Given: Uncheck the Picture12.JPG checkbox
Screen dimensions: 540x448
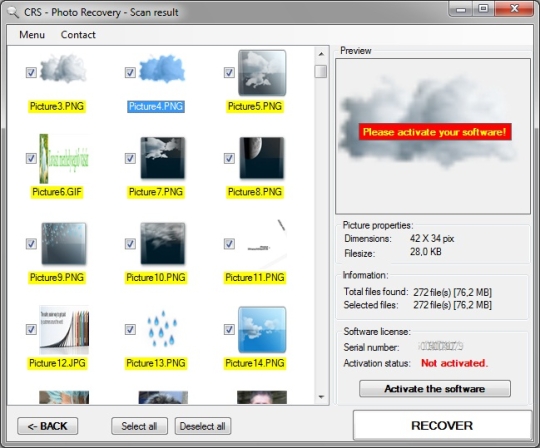Looking at the screenshot, I should pos(31,329).
